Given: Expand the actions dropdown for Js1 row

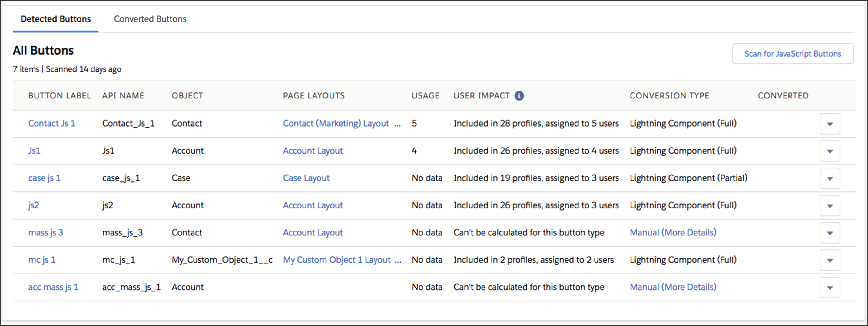Looking at the screenshot, I should [x=830, y=151].
